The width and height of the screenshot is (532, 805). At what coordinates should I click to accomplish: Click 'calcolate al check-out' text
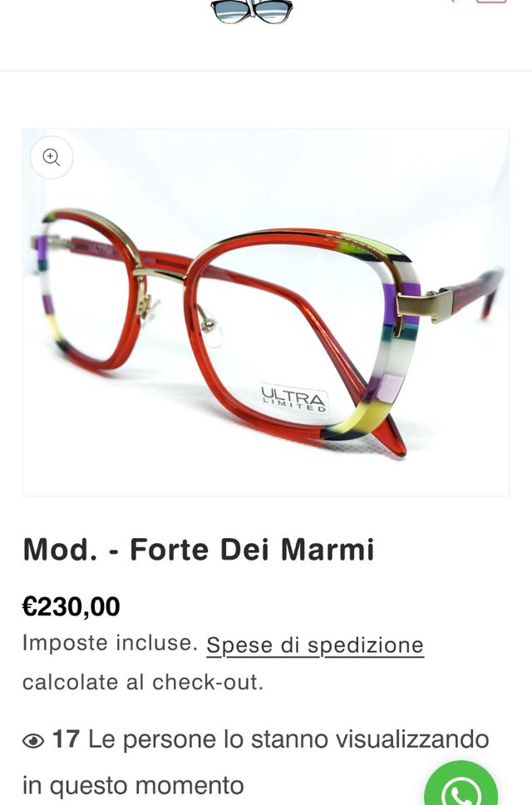coord(143,683)
